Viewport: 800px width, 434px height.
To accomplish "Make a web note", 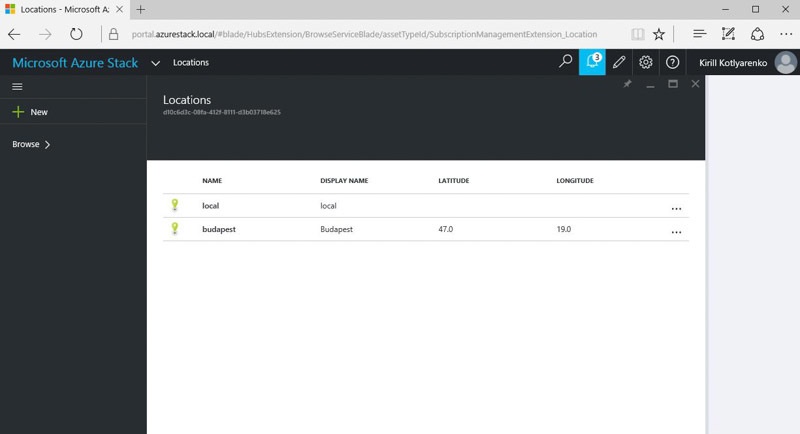I will (728, 34).
